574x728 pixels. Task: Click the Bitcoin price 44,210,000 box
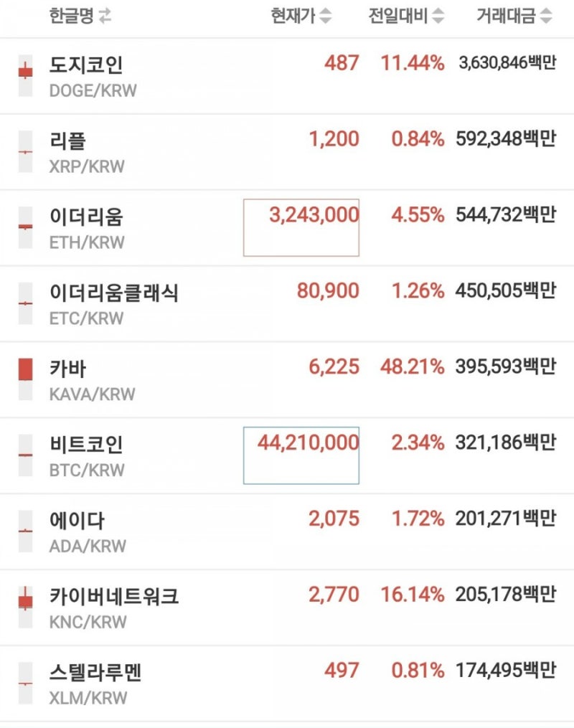click(301, 455)
